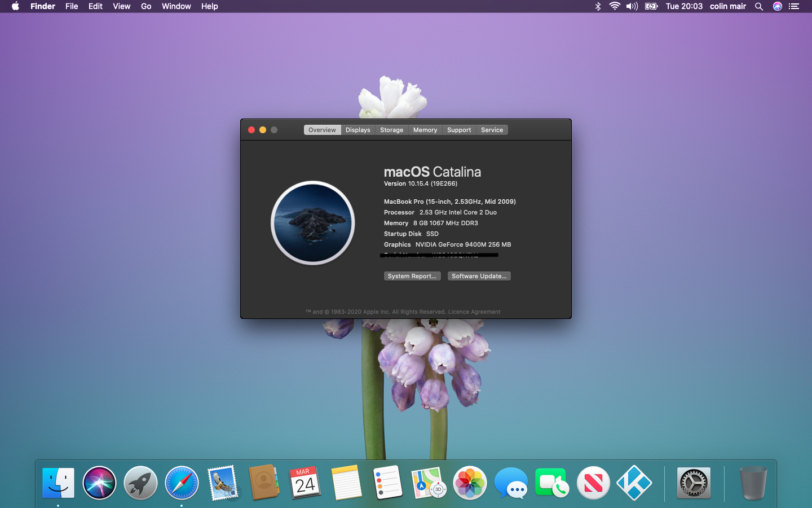Viewport: 812px width, 508px height.
Task: Open Finder menu in menu bar
Action: [x=43, y=6]
